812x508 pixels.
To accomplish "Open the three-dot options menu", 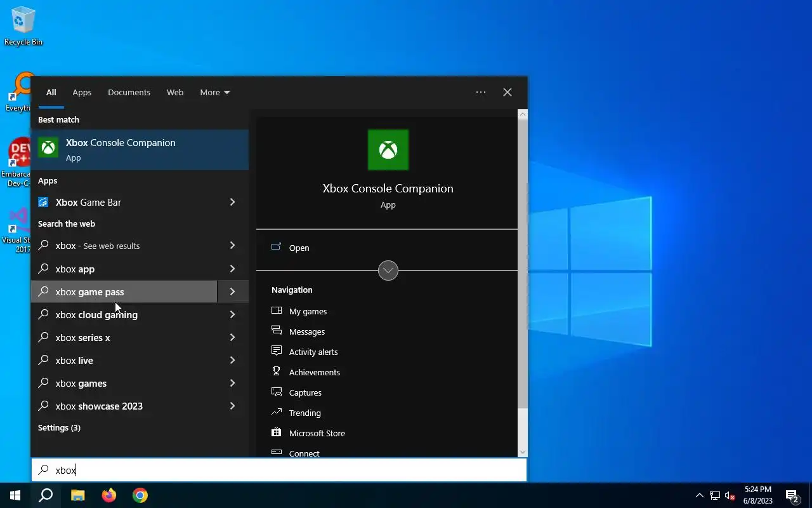I will (481, 92).
